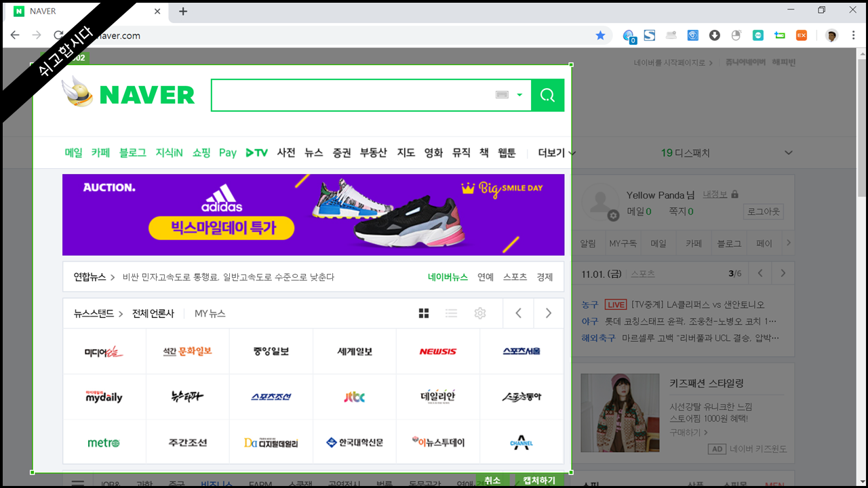The image size is (868, 488).
Task: Switch to the MY뉴스 tab
Action: click(210, 313)
